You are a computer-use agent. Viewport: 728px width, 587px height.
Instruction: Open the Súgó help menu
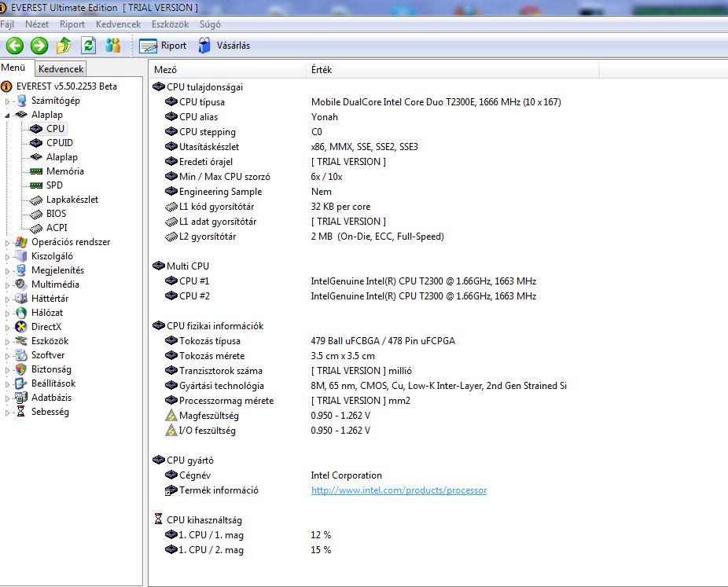(x=210, y=24)
